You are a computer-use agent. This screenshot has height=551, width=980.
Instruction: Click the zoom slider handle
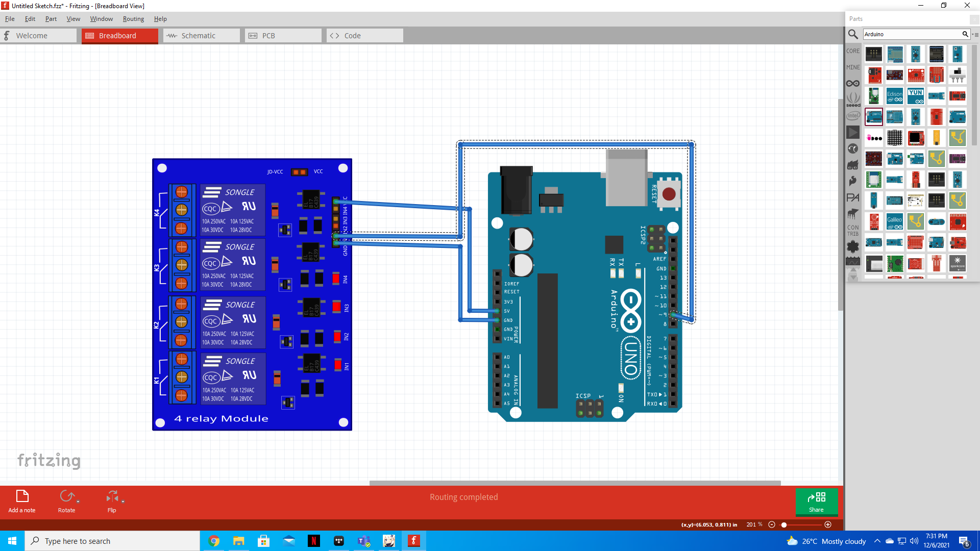coord(784,524)
